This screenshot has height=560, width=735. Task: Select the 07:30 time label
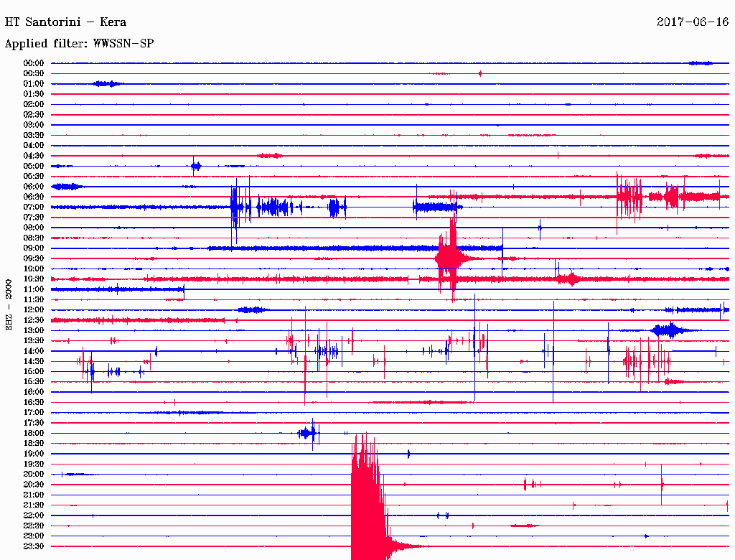pos(34,217)
